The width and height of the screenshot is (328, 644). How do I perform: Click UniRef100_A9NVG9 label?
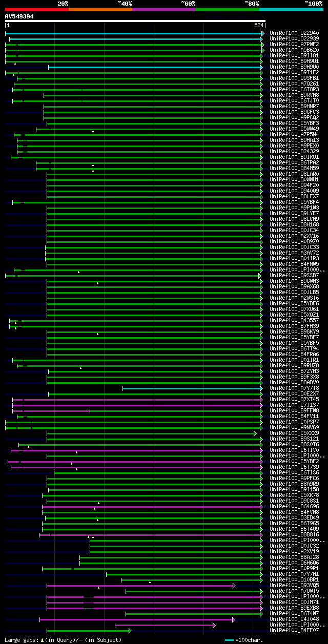pyautogui.click(x=294, y=428)
